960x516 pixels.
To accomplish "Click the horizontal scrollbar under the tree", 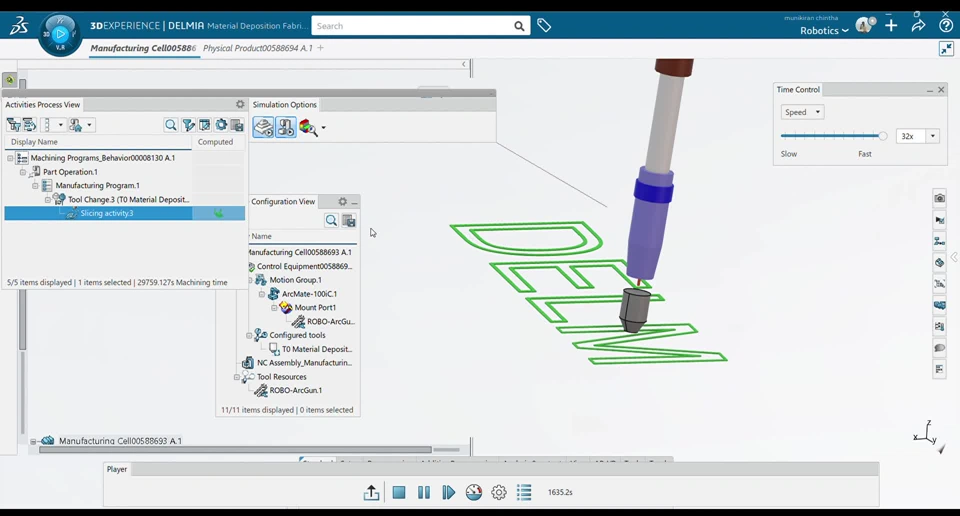I will click(235, 449).
